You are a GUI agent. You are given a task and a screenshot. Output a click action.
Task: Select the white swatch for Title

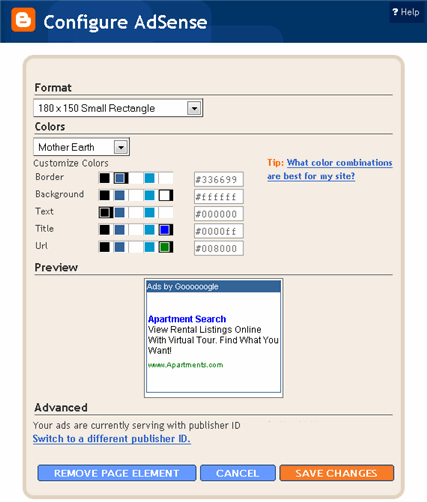click(x=135, y=230)
